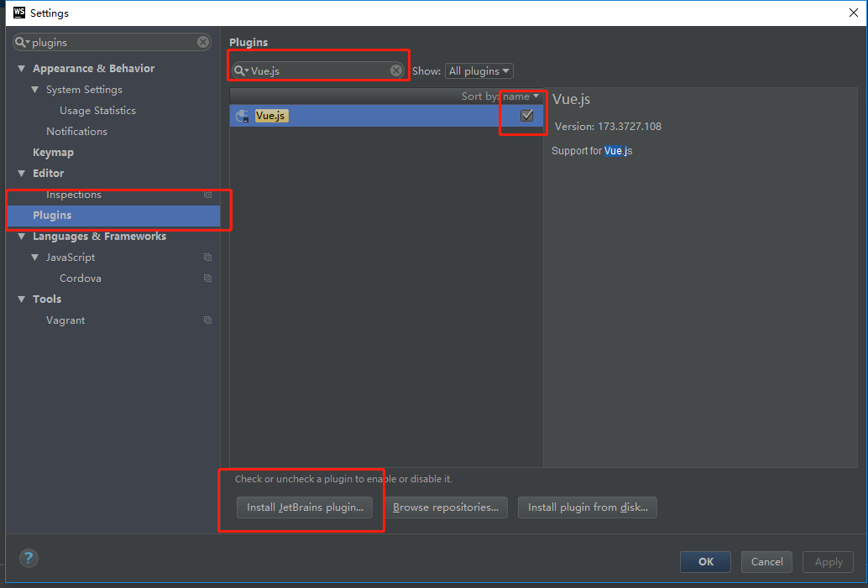Click the Vue.js plugin icon
The image size is (868, 588).
(x=242, y=116)
